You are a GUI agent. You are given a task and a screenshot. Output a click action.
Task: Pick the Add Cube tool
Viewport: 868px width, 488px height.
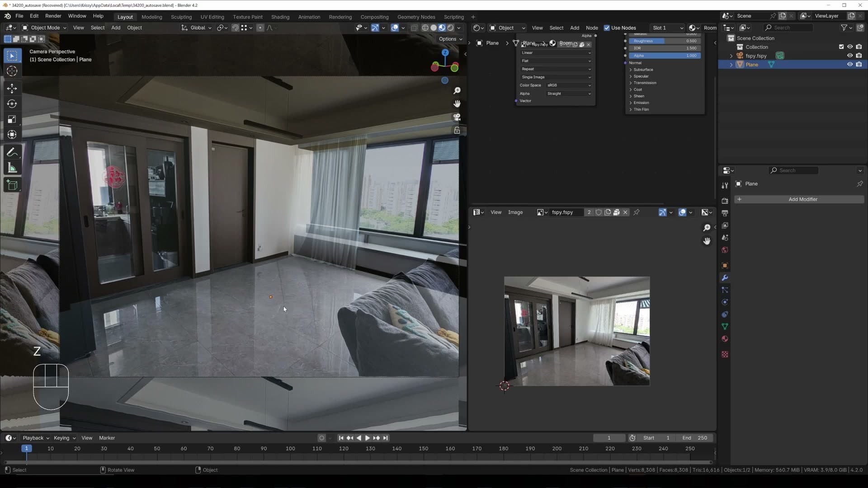(12, 185)
